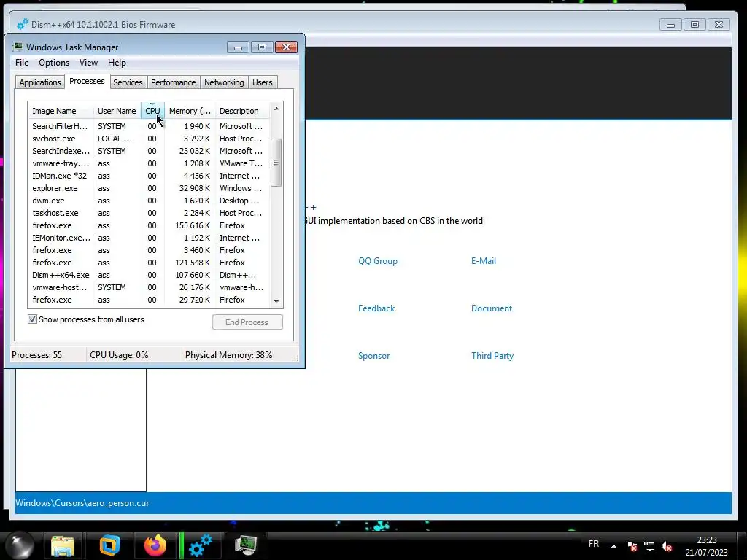Screen dimensions: 747x560
Task: Open File Explorer from the taskbar
Action: pos(63,545)
